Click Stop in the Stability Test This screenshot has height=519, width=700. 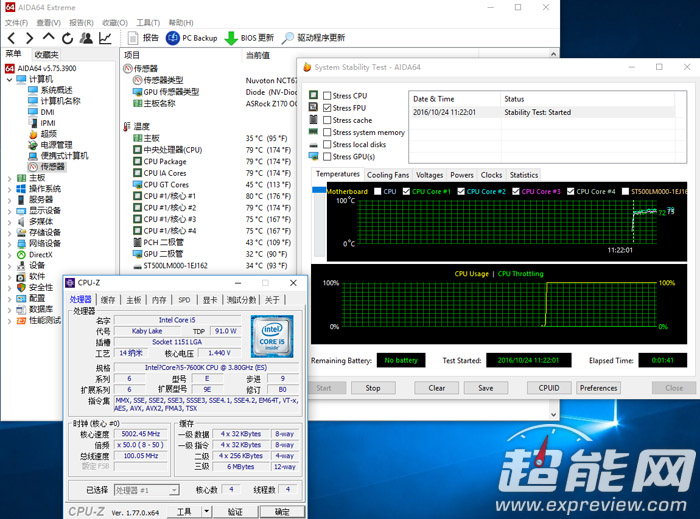pos(373,388)
